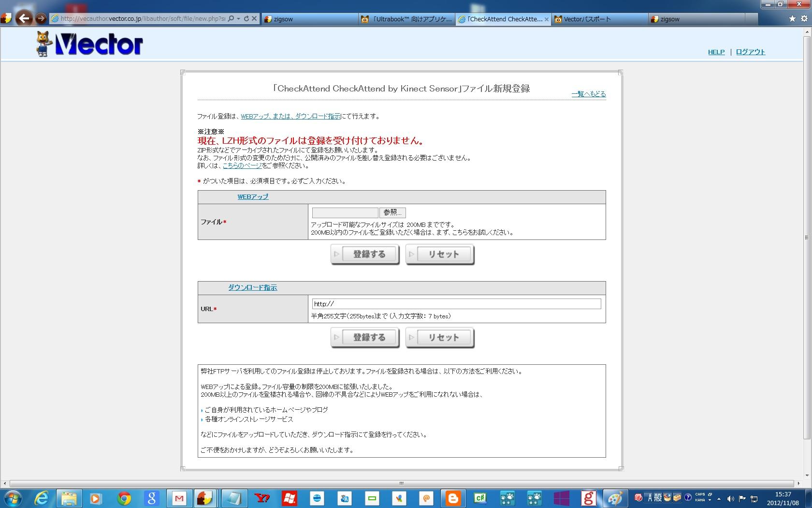The image size is (812, 508).
Task: Switch to the last zigsow tab
Action: tap(696, 19)
